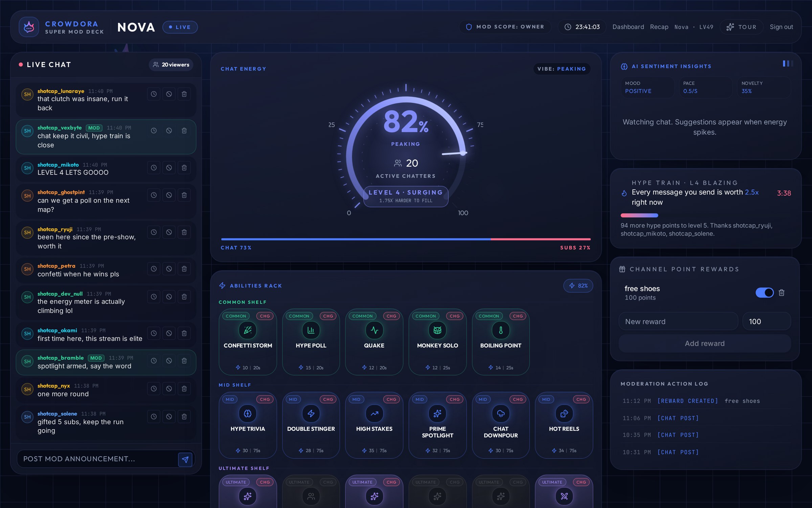The image size is (812, 508).
Task: Activate the High Stakes ability
Action: pyautogui.click(x=374, y=425)
